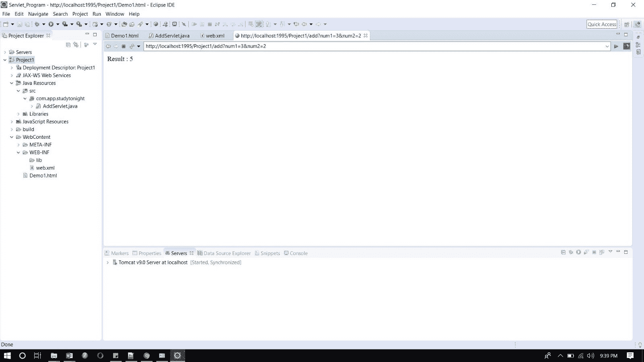Screen dimensions: 644x362
Task: Open the Run menu
Action: 96,14
